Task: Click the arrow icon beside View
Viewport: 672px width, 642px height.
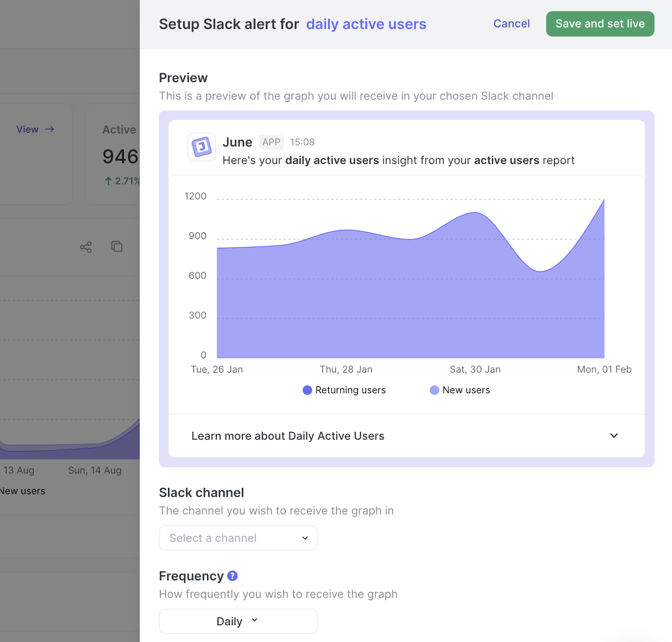Action: coord(50,129)
